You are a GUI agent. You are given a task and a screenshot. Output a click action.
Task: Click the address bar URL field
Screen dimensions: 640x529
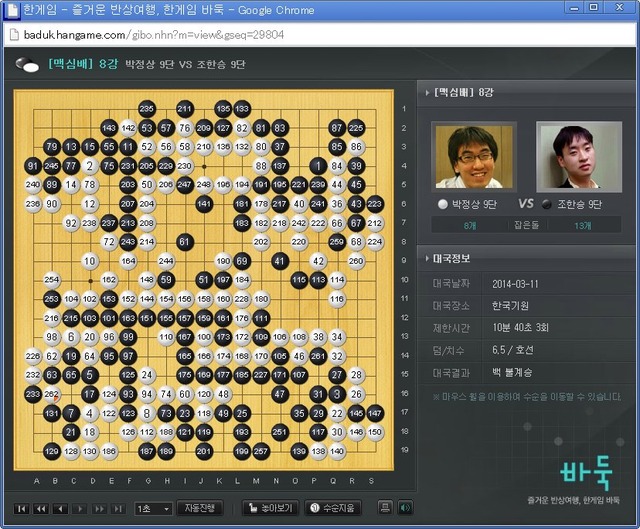click(320, 35)
